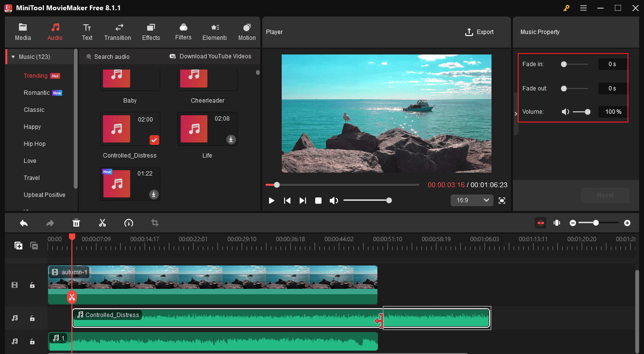Click the player progress bar
Screen dimensions: 644x354
pyautogui.click(x=342, y=185)
